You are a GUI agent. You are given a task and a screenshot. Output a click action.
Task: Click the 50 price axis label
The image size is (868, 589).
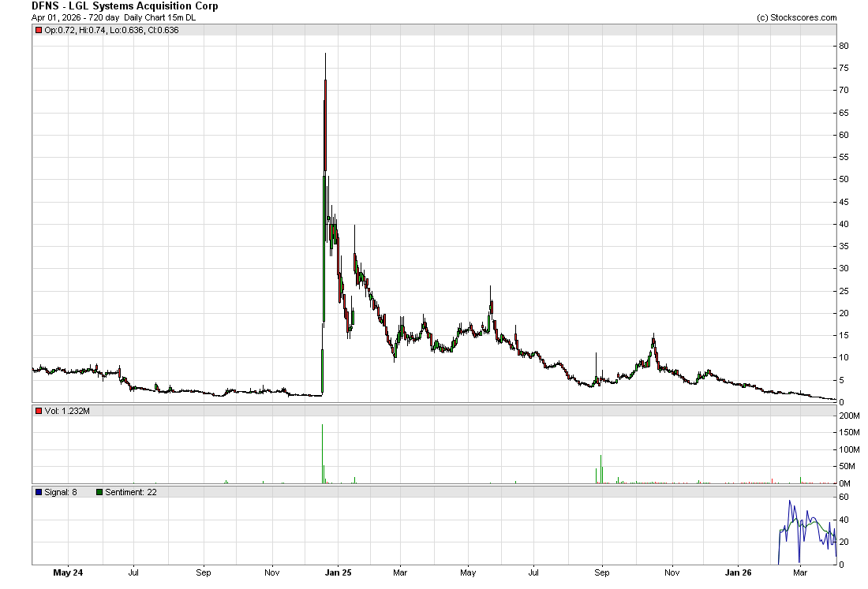[844, 179]
